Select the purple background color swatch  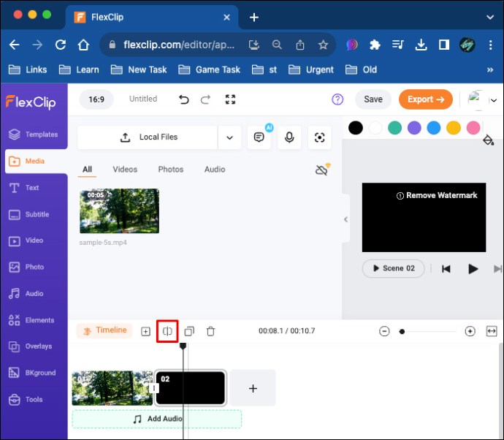[x=414, y=128]
